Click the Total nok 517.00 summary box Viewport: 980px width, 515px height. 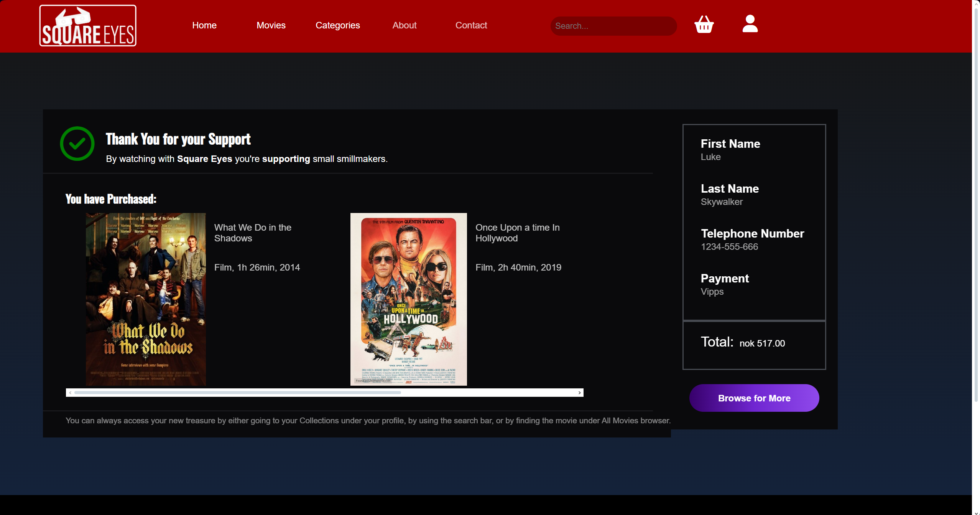point(753,345)
